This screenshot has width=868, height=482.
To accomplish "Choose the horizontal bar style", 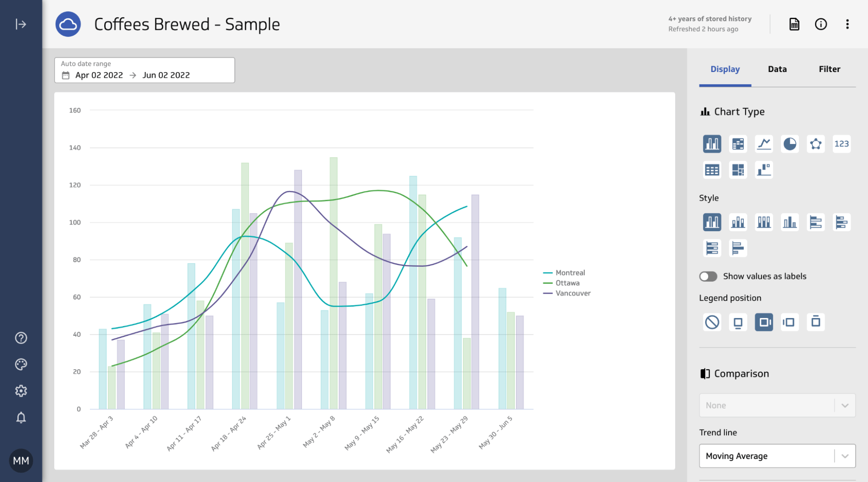I will click(816, 222).
